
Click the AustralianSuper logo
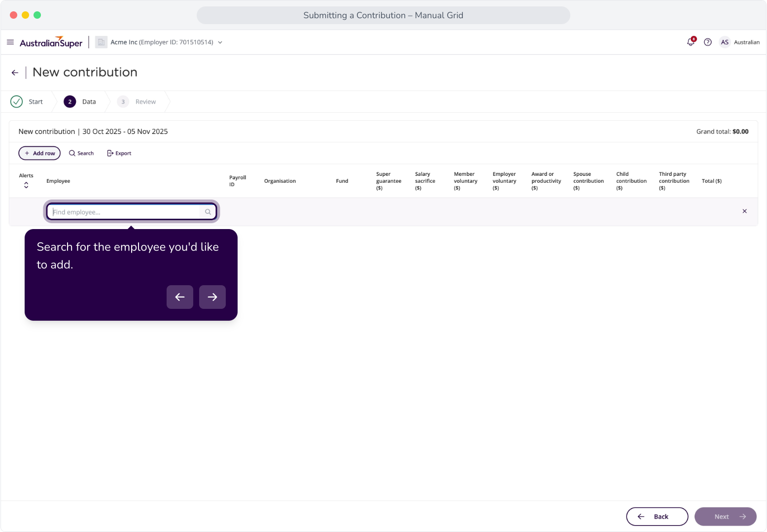(51, 42)
